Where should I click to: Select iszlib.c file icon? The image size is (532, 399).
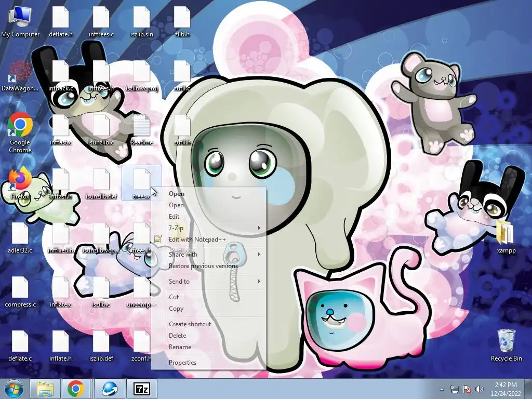click(x=101, y=292)
